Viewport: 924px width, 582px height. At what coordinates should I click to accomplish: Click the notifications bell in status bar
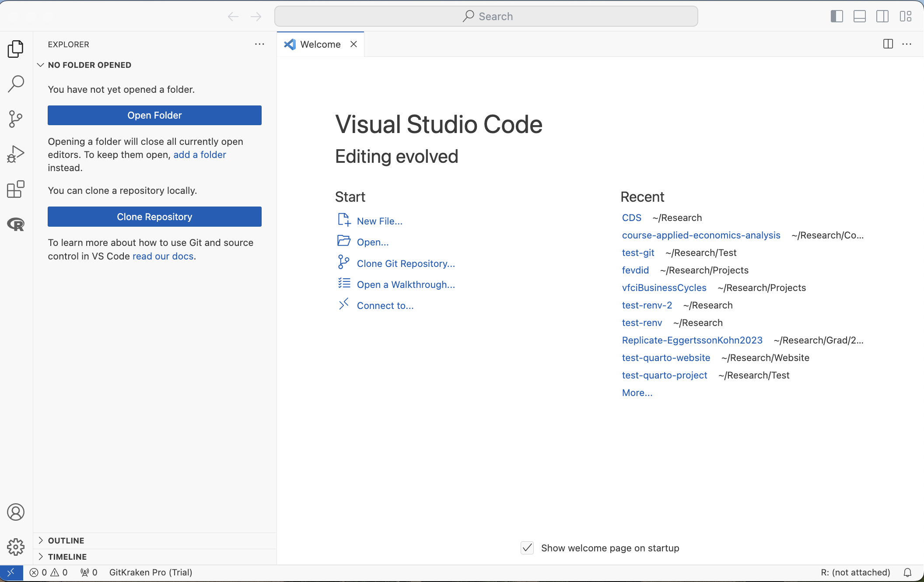907,572
